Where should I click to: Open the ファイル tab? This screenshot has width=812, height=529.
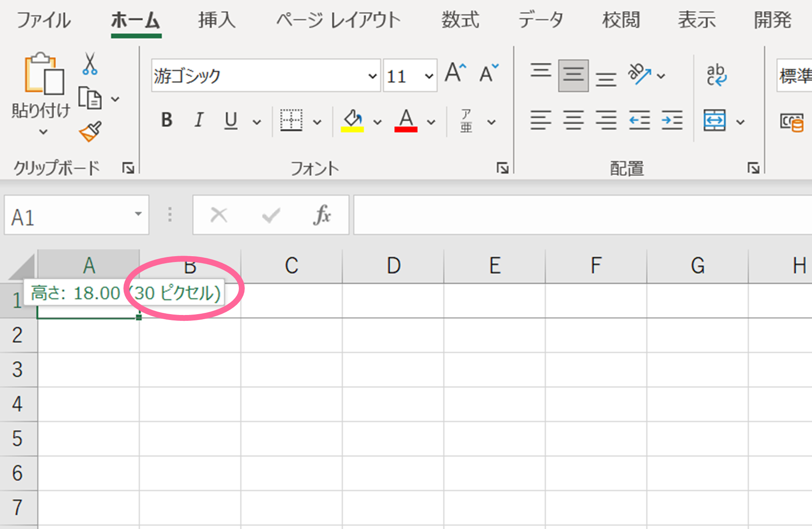43,20
